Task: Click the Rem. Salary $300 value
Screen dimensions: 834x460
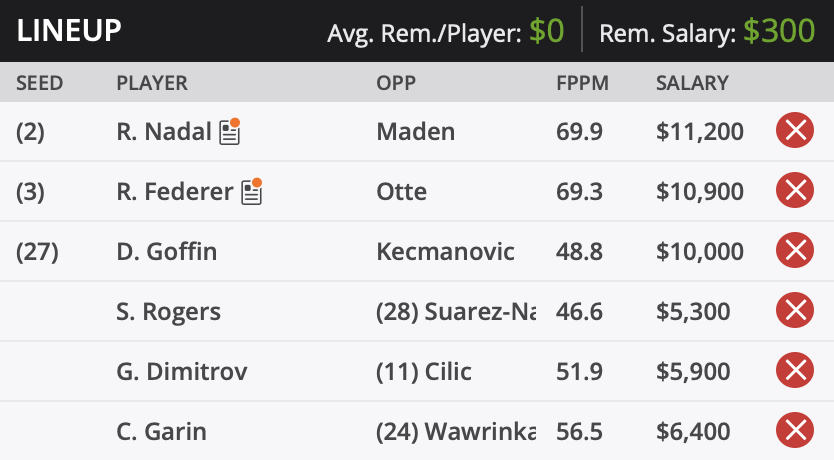Action: click(779, 31)
